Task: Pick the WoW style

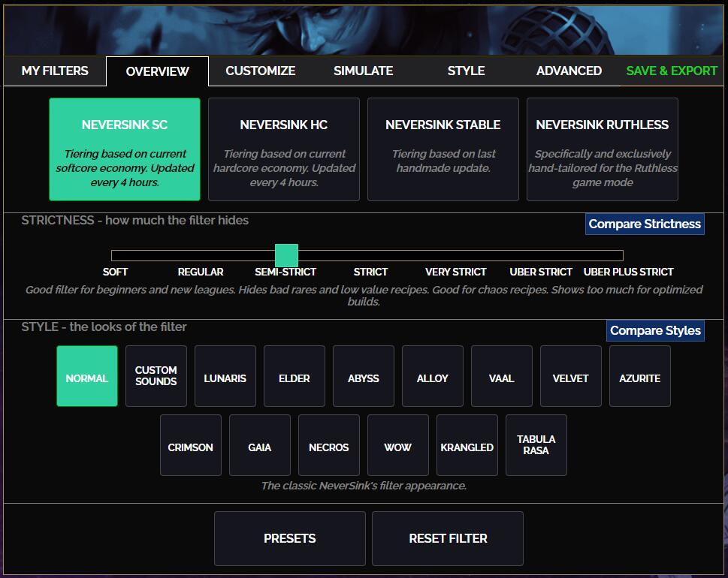Action: (398, 445)
